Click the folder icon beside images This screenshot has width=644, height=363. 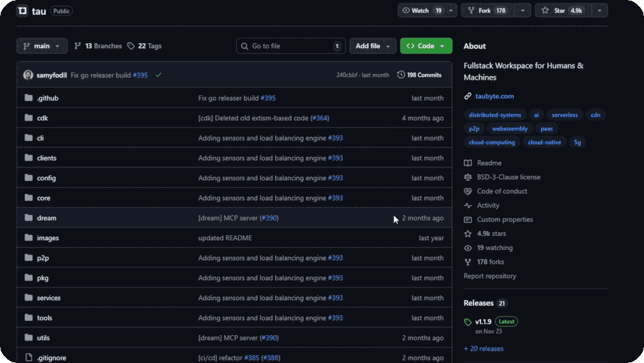point(28,238)
